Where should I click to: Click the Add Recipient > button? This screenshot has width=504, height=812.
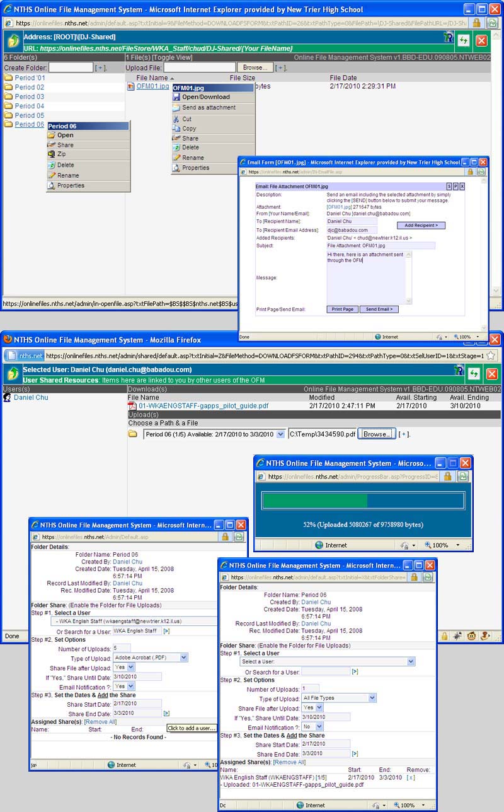(421, 225)
